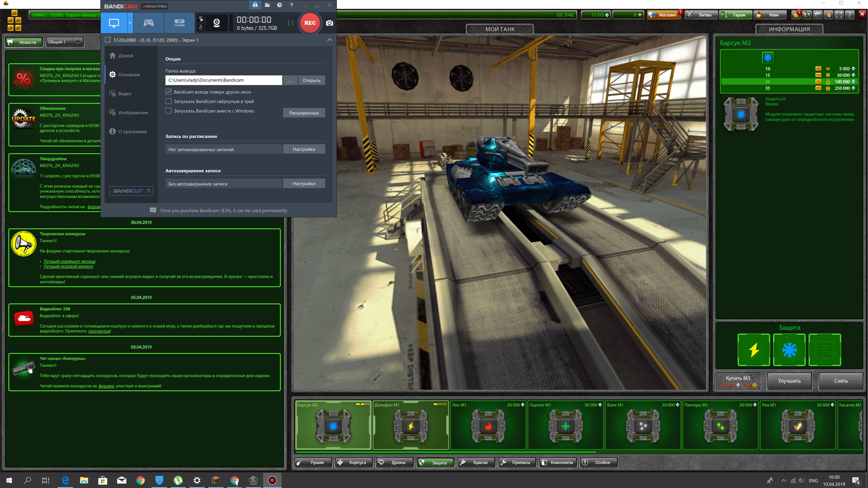Click Снять unequip button
The width and height of the screenshot is (868, 488).
pos(841,381)
